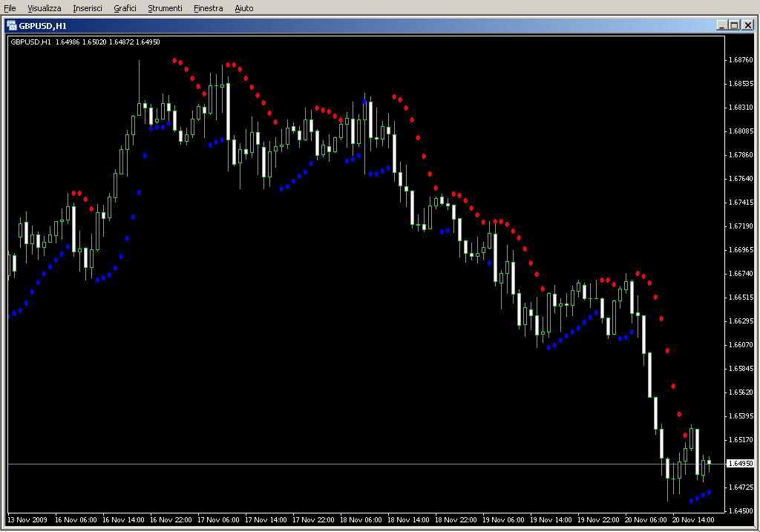Click the 1.65395 price scale label
The image size is (760, 532).
741,416
